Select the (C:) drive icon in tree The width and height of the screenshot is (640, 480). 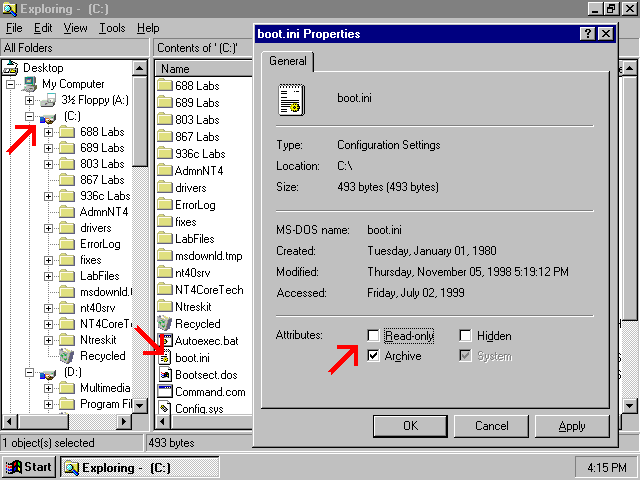tap(48, 118)
